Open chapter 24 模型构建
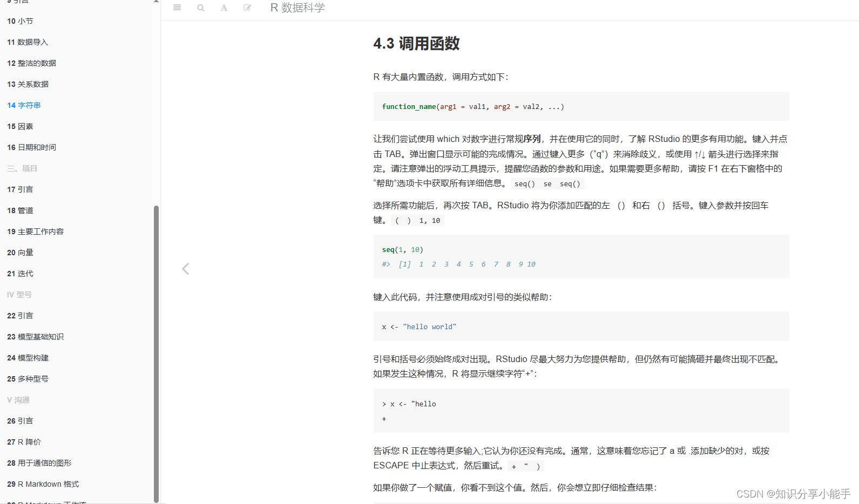 coord(28,358)
